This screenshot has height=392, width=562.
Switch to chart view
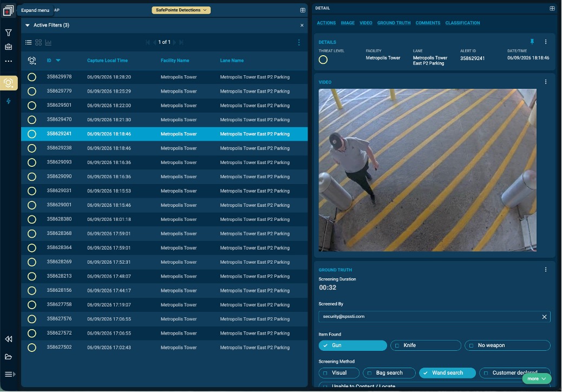[48, 42]
